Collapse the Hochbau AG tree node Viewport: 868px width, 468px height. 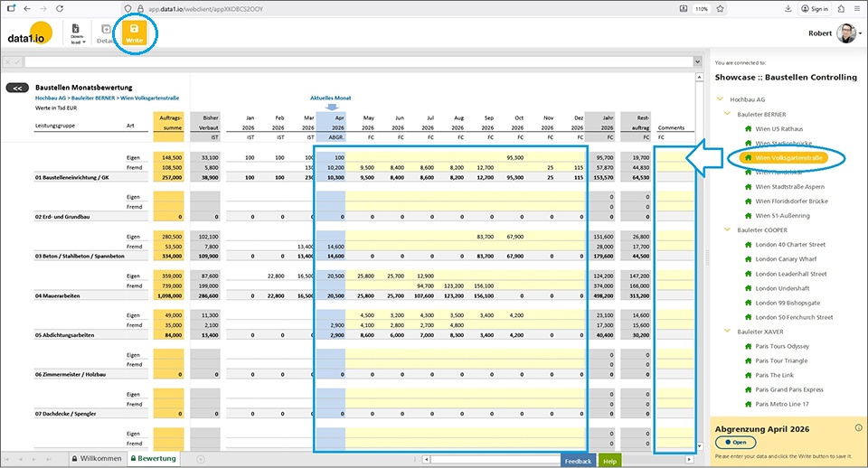click(x=720, y=98)
